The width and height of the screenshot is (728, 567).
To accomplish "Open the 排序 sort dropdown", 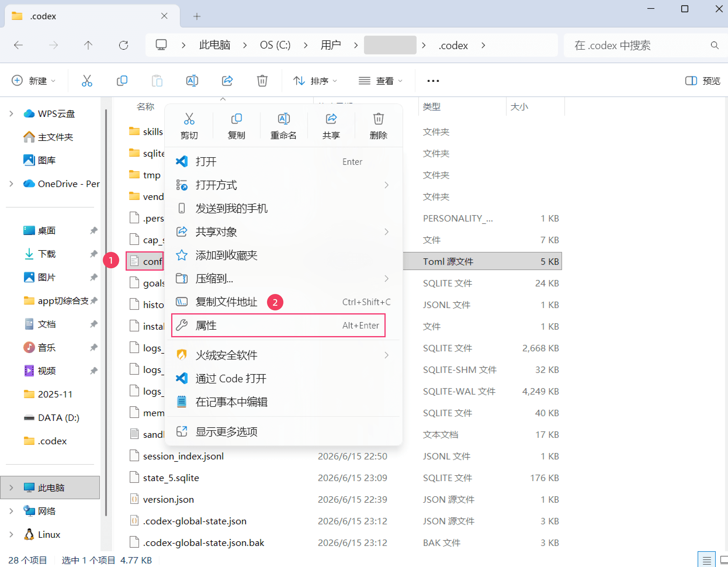I will [x=315, y=81].
